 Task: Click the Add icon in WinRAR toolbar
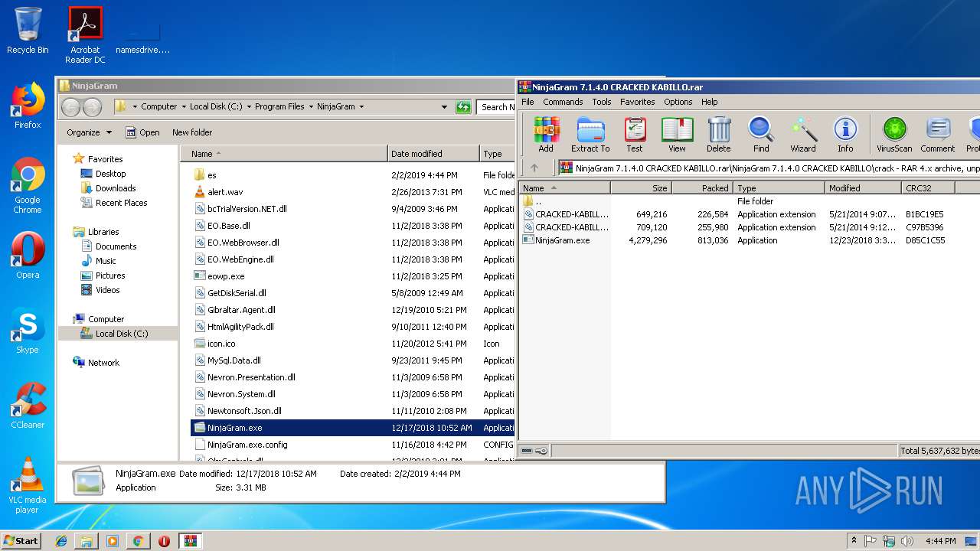tap(546, 135)
